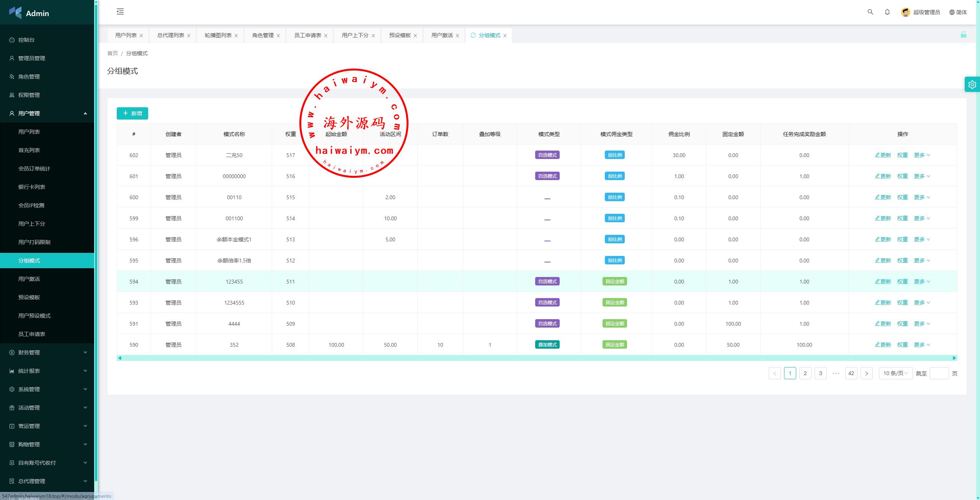Click the 新增 button
This screenshot has width=980, height=500.
(132, 113)
